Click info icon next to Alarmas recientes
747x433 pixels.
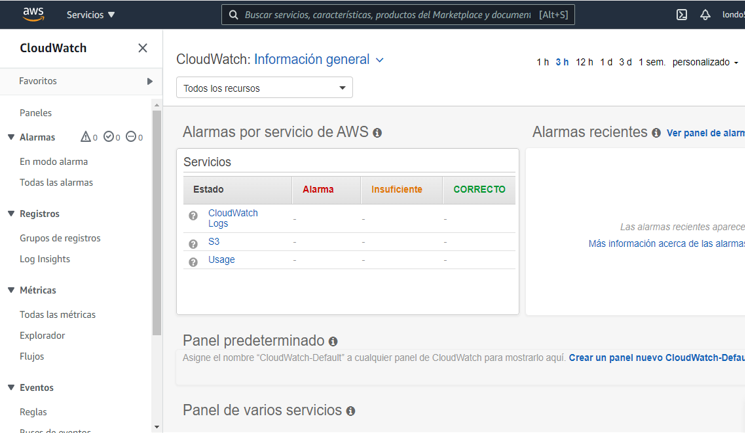[x=656, y=133]
